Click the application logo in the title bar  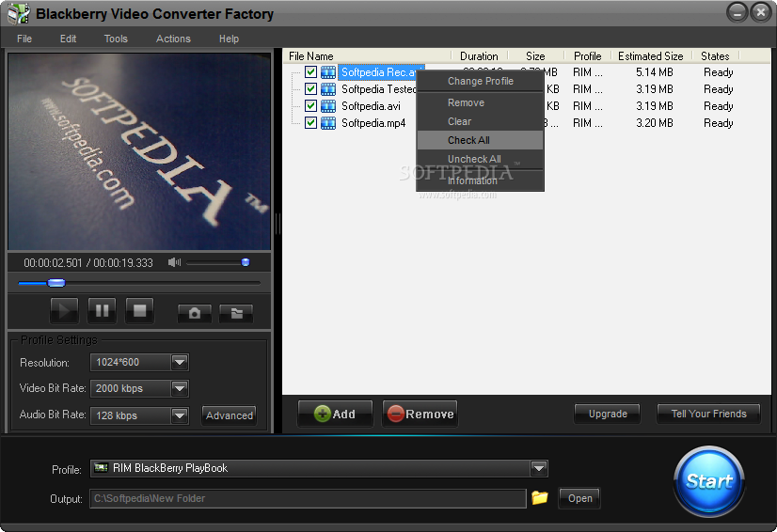point(19,14)
